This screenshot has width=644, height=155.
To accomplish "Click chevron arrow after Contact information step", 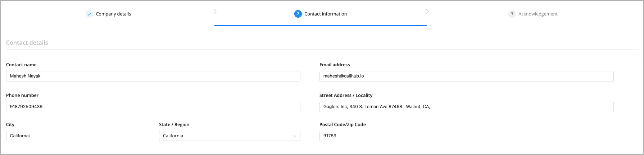I will (427, 12).
